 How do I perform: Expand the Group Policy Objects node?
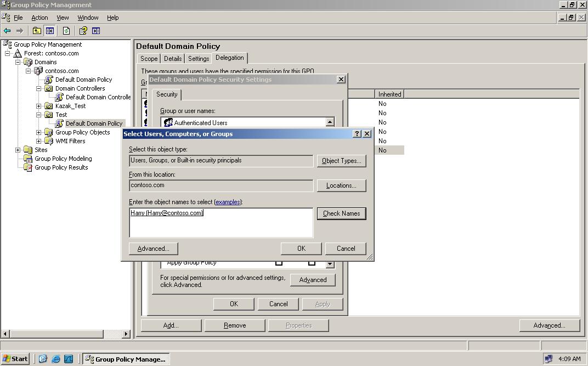click(38, 132)
